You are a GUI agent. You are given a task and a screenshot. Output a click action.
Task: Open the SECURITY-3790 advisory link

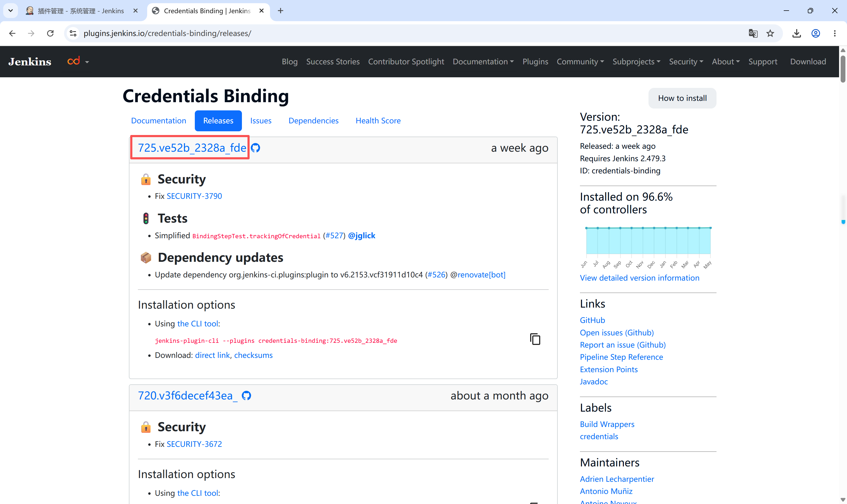coord(194,196)
